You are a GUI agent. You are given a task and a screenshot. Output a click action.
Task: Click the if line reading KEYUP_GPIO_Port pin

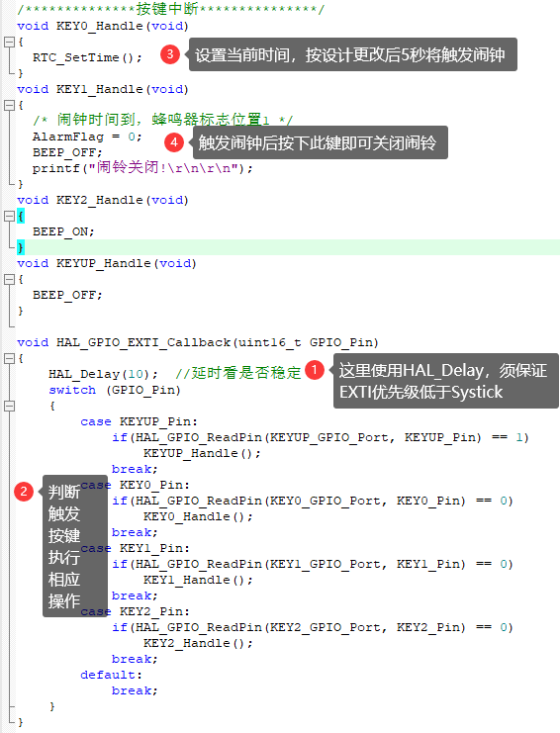pos(321,438)
